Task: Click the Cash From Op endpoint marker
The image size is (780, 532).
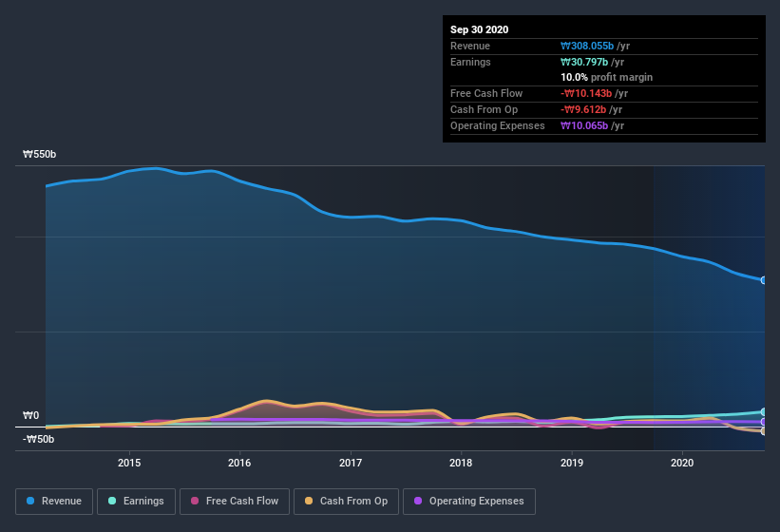Action: 764,431
